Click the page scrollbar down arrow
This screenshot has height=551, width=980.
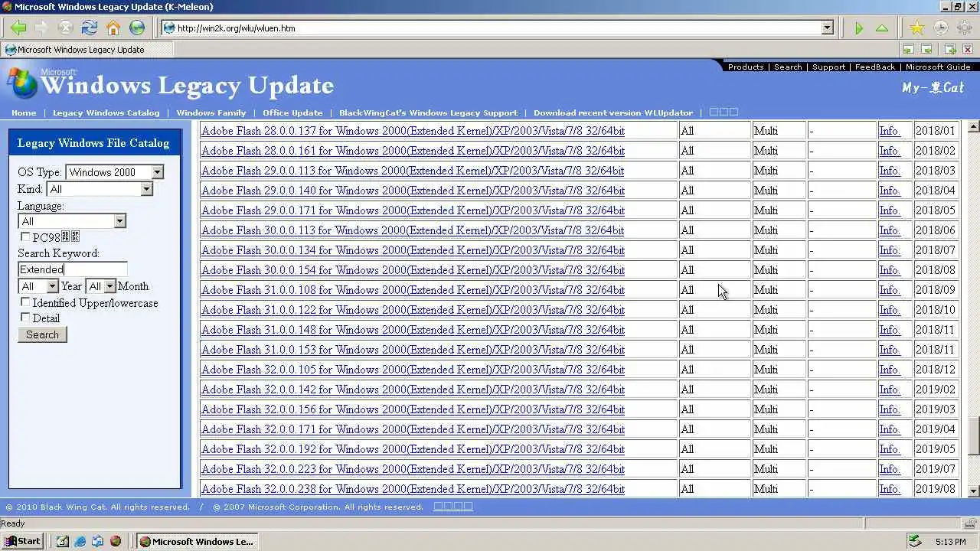pos(974,491)
